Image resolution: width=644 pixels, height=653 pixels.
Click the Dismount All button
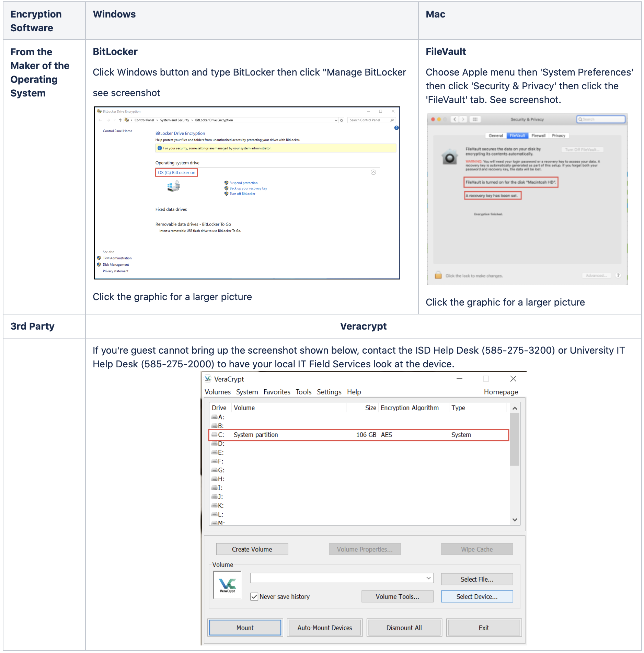[x=404, y=628]
